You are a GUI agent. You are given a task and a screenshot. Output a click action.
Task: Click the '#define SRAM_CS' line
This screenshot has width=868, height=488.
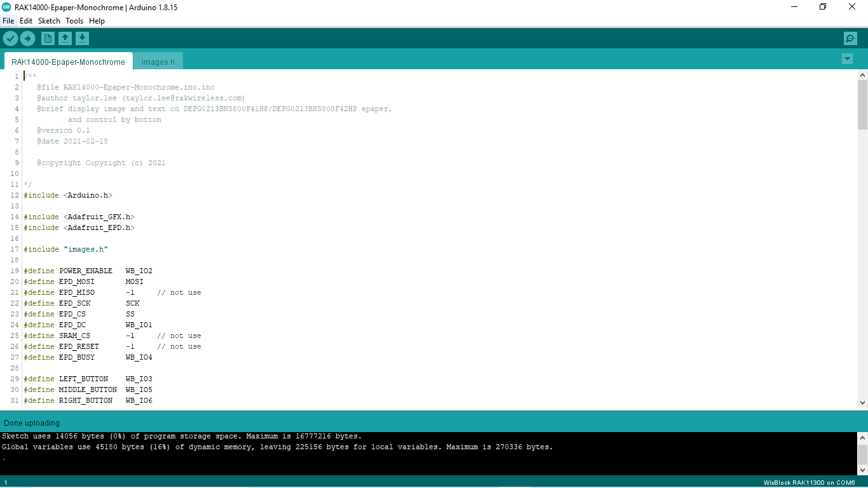click(x=112, y=335)
